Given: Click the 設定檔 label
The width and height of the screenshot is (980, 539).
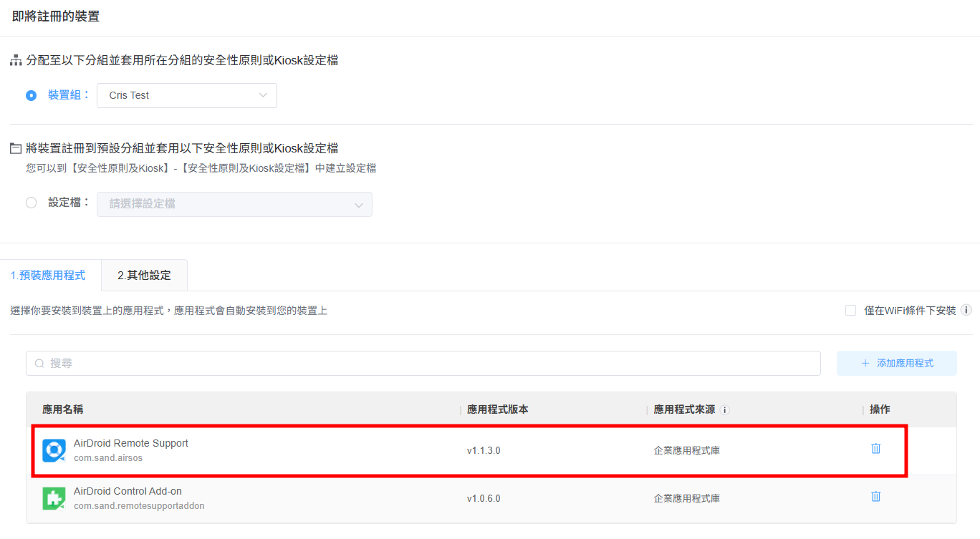Looking at the screenshot, I should pos(69,203).
